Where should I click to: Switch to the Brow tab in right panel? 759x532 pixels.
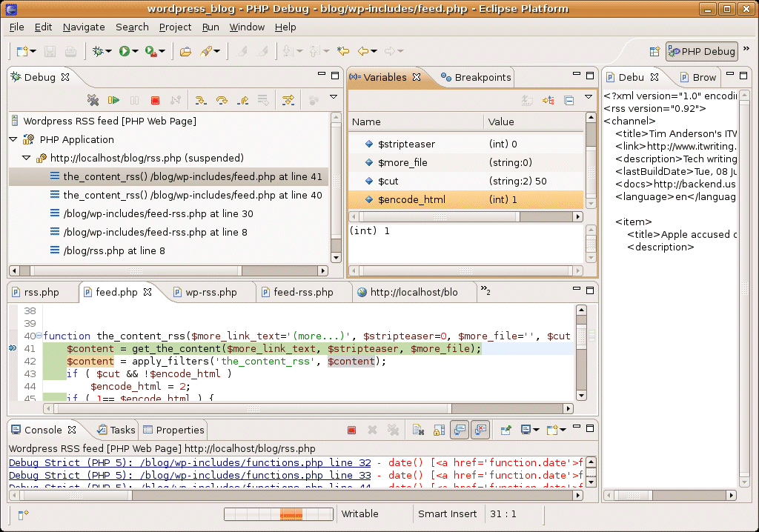pos(698,78)
